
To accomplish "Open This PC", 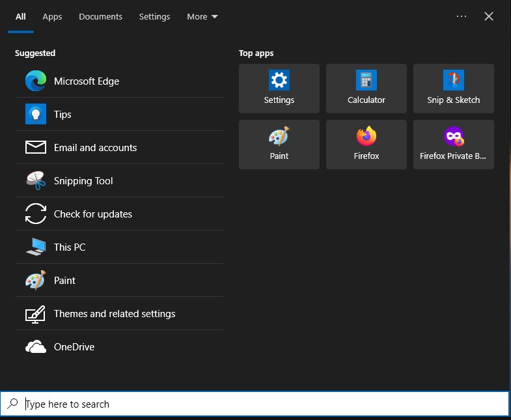I will pyautogui.click(x=70, y=247).
